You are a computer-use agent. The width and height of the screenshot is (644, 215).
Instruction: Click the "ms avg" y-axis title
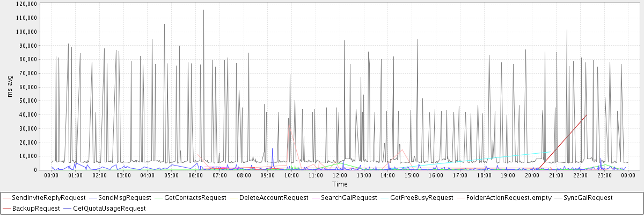tap(9, 87)
